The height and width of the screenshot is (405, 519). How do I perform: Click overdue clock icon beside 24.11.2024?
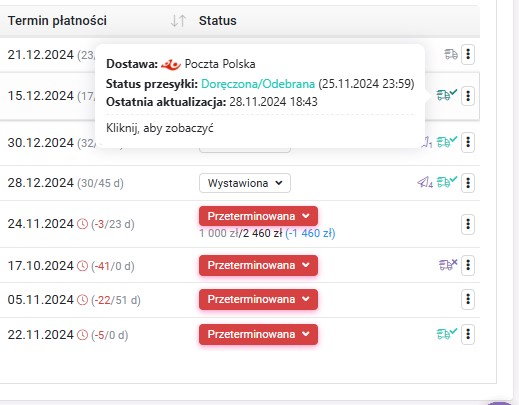click(82, 224)
